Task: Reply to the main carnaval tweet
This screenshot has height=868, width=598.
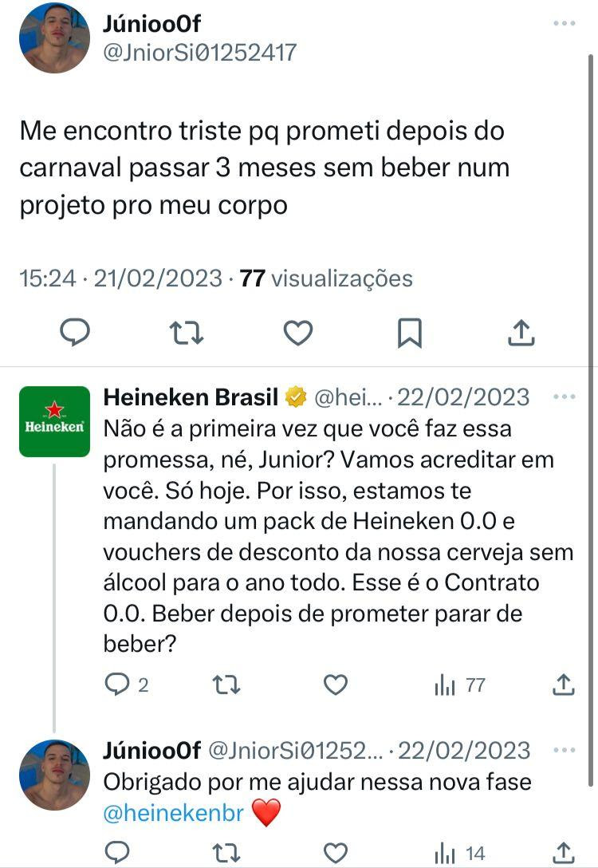Action: pyautogui.click(x=75, y=332)
